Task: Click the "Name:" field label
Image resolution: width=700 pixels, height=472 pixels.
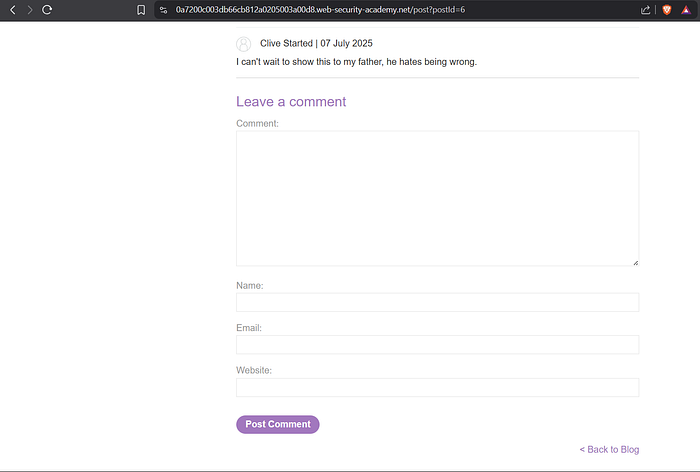Action: point(250,285)
